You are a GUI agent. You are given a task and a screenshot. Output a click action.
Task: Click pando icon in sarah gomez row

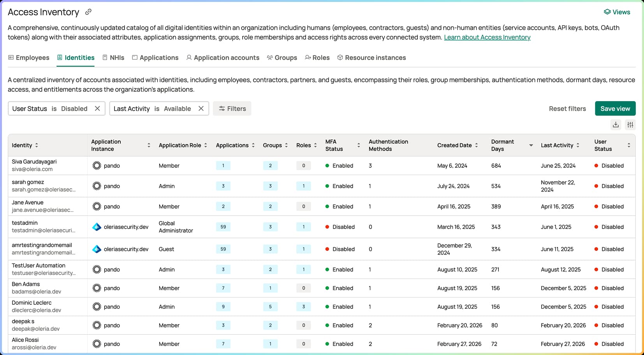[x=97, y=186]
